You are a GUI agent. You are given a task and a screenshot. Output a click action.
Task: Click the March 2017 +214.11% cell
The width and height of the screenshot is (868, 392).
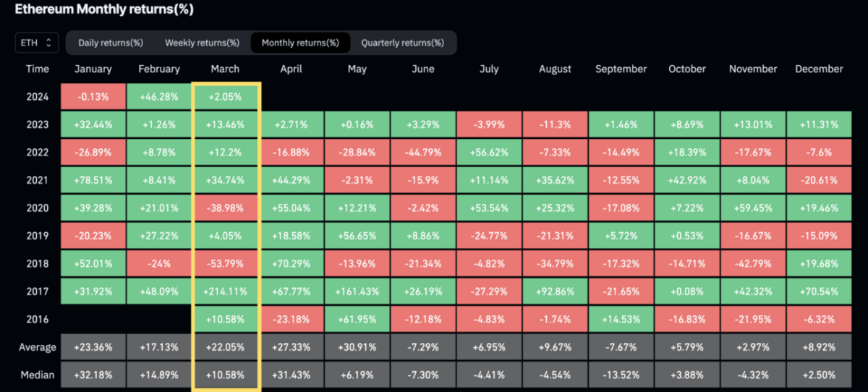(x=225, y=292)
